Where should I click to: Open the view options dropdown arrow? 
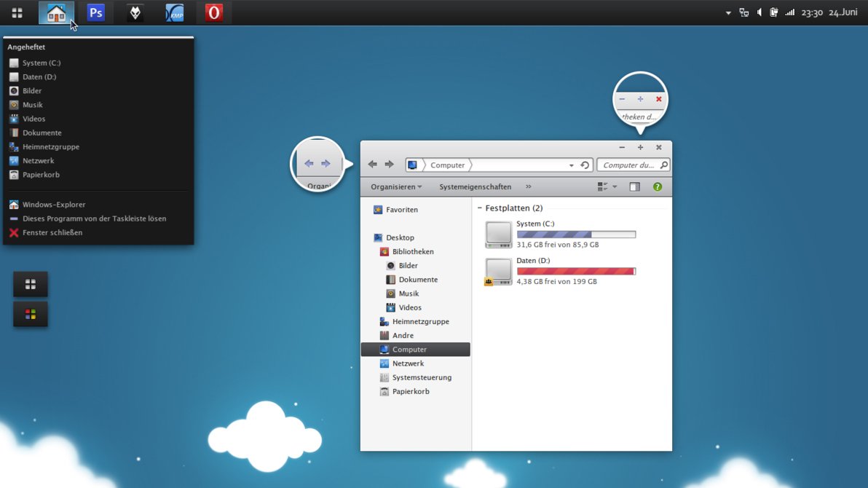click(615, 187)
